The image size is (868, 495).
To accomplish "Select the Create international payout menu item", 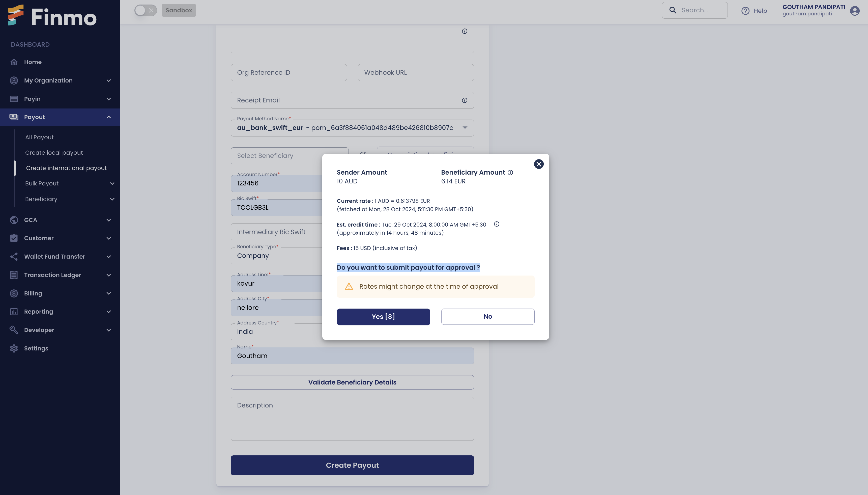I will 66,168.
